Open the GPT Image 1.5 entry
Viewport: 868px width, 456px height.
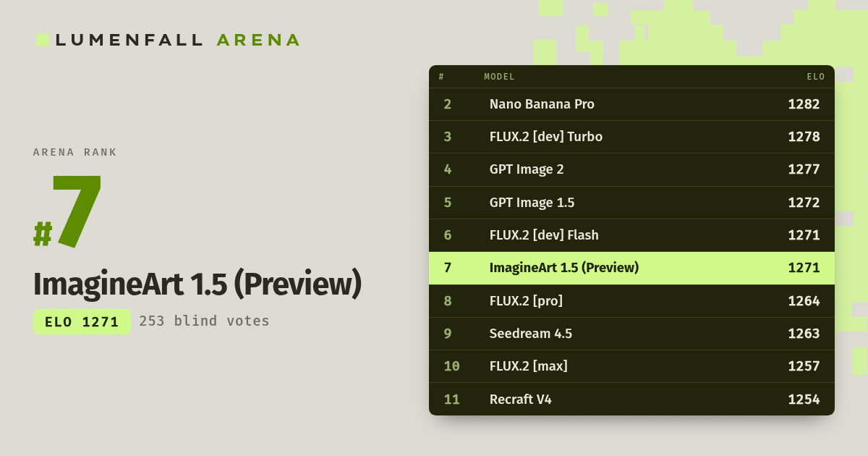(x=631, y=203)
